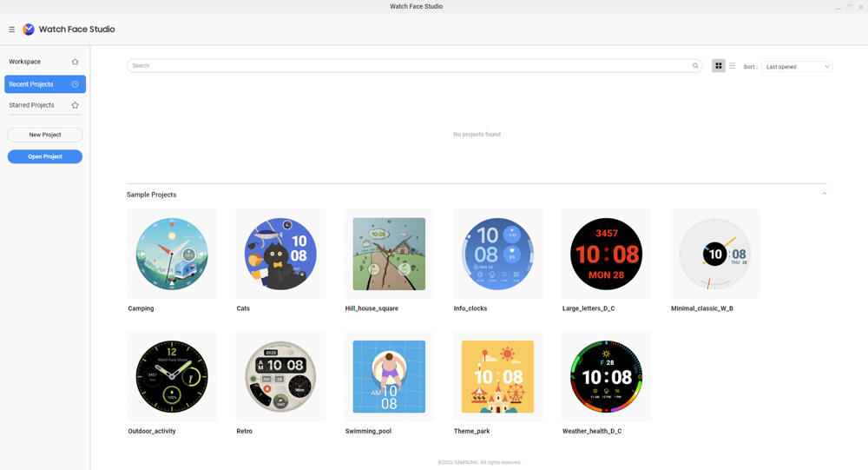The width and height of the screenshot is (868, 470).
Task: Open the Info_clocks sample project
Action: coord(497,254)
